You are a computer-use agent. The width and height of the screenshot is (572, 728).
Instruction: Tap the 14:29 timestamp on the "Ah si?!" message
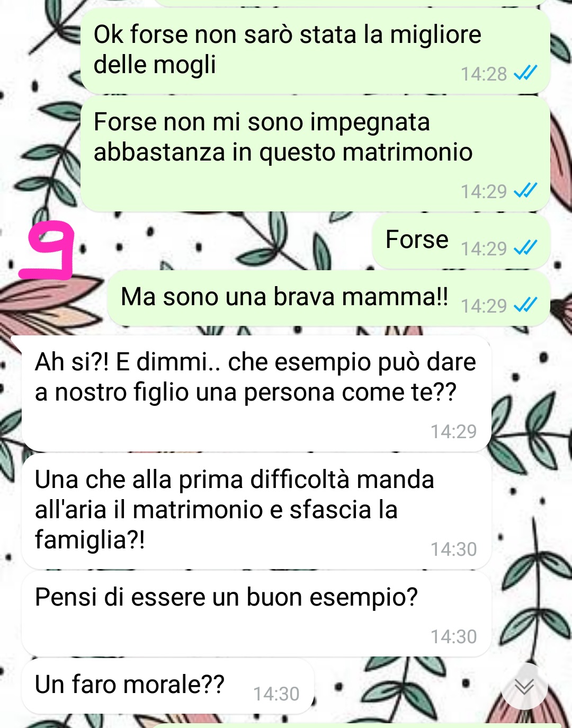[453, 431]
